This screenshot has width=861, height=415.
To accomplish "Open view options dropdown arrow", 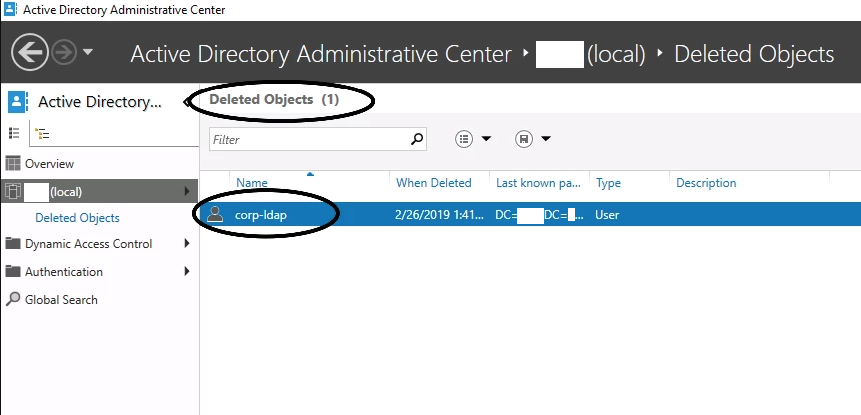I will pos(486,139).
